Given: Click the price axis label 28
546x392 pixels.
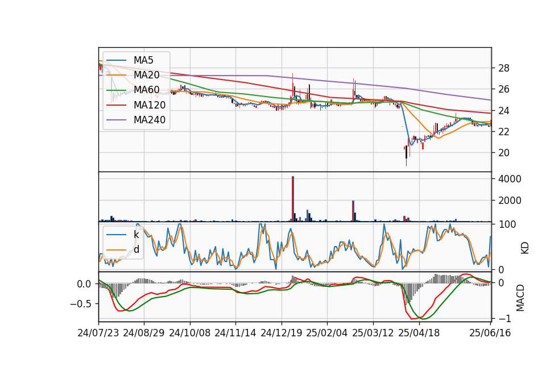Looking at the screenshot, I should [x=504, y=68].
